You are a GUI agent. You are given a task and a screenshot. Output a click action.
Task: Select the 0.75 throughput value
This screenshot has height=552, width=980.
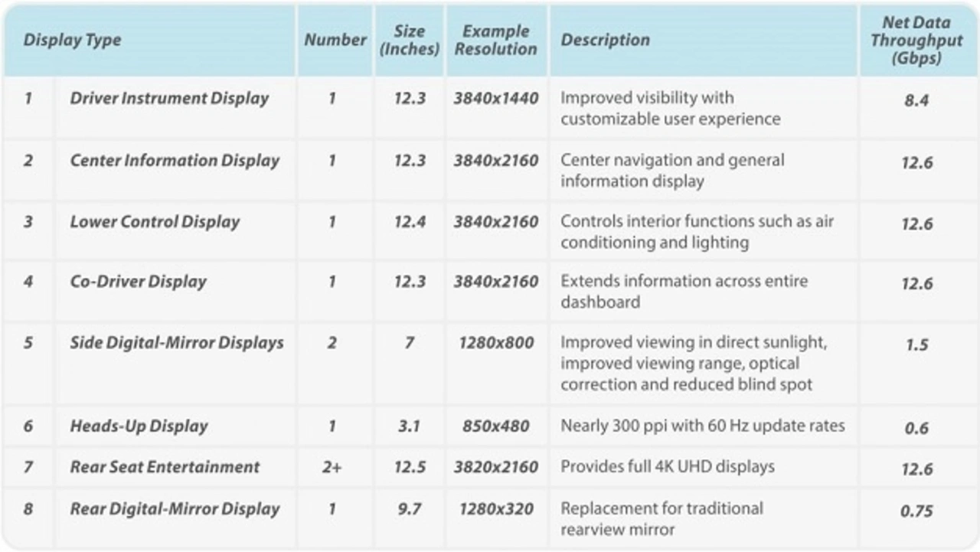click(916, 511)
